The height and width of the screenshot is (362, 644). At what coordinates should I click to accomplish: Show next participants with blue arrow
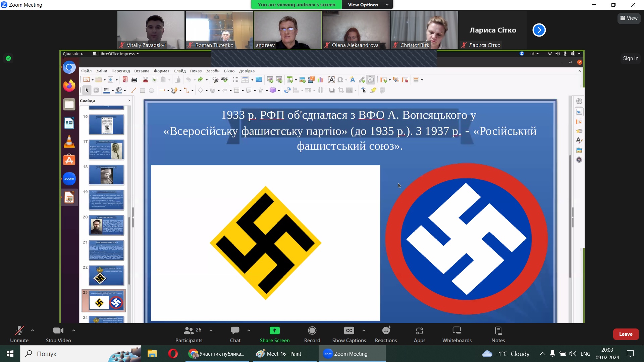coord(539,30)
